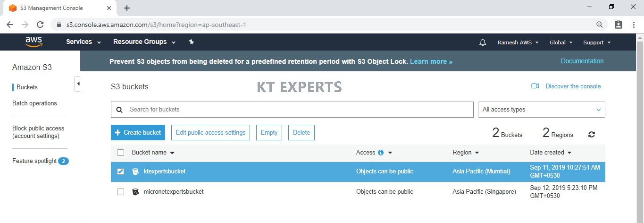Click the site lock icon in address bar
The width and height of the screenshot is (644, 223).
coord(59,25)
